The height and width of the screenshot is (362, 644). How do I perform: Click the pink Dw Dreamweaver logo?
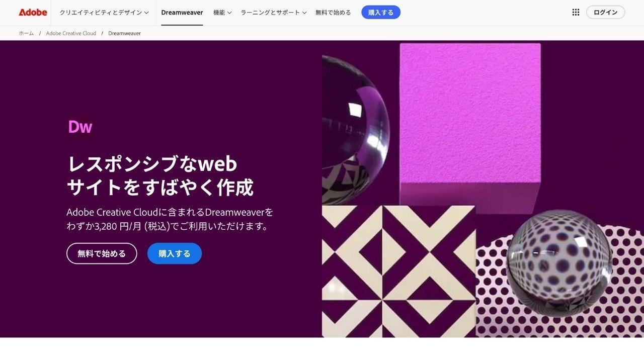[80, 127]
